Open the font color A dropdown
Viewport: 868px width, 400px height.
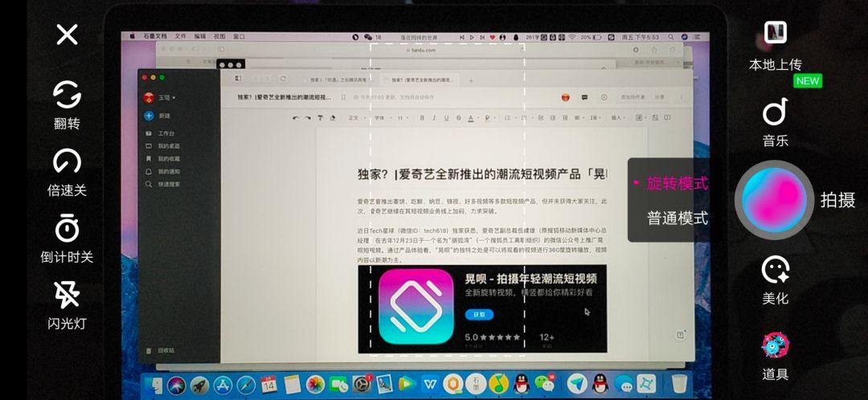pyautogui.click(x=473, y=118)
